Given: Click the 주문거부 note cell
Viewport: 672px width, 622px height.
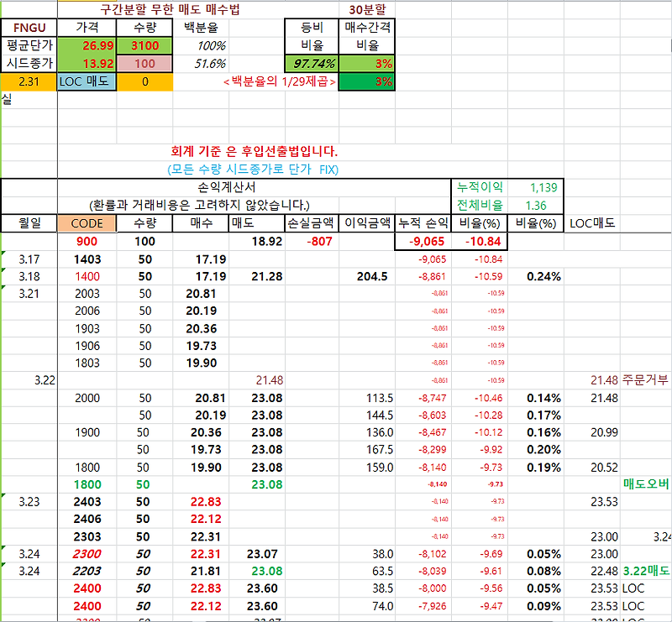Looking at the screenshot, I should [x=646, y=380].
